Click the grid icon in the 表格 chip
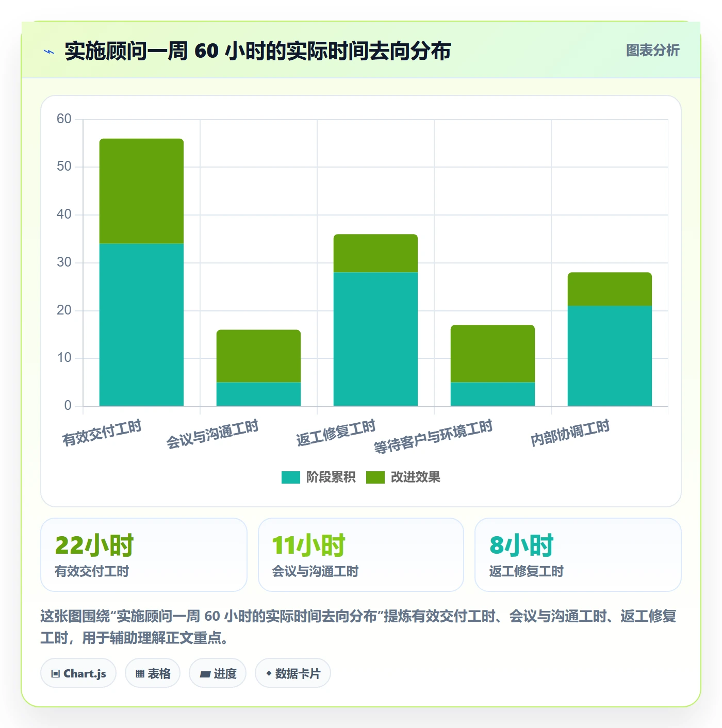This screenshot has height=728, width=722. [140, 673]
